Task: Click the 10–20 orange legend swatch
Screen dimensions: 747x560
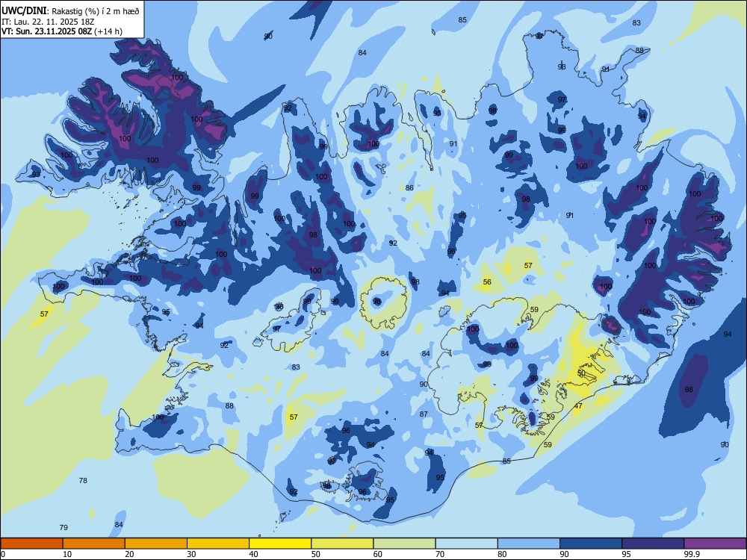Action: (x=94, y=544)
